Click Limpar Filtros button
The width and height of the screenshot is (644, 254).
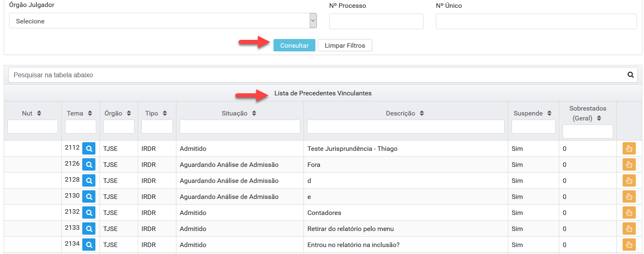click(345, 46)
